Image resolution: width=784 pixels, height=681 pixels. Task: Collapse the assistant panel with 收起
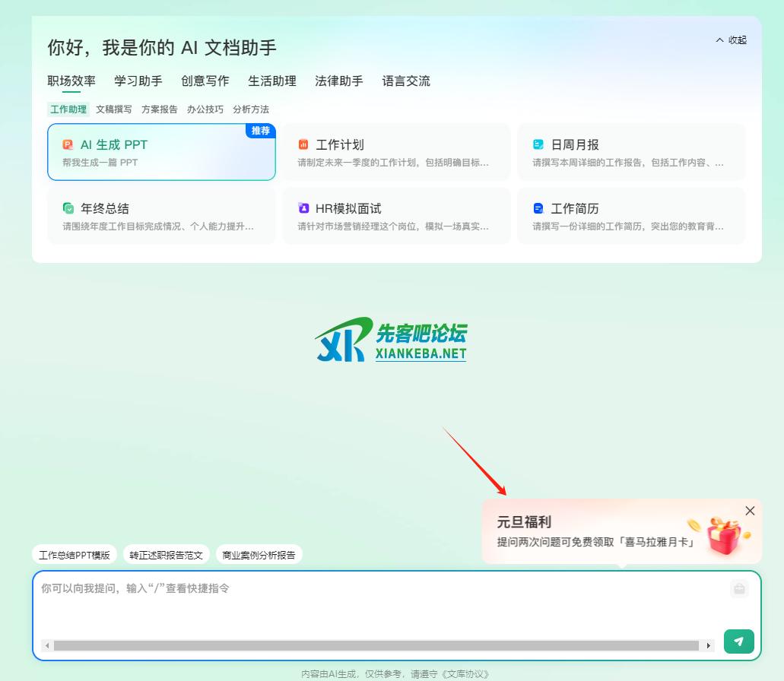[x=731, y=40]
